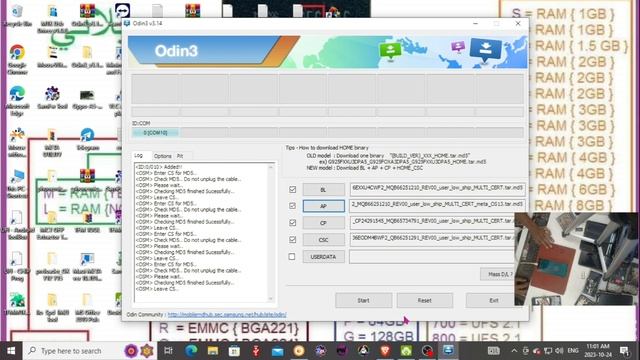
Task: Click the log scrollbar up arrow
Action: (x=271, y=167)
